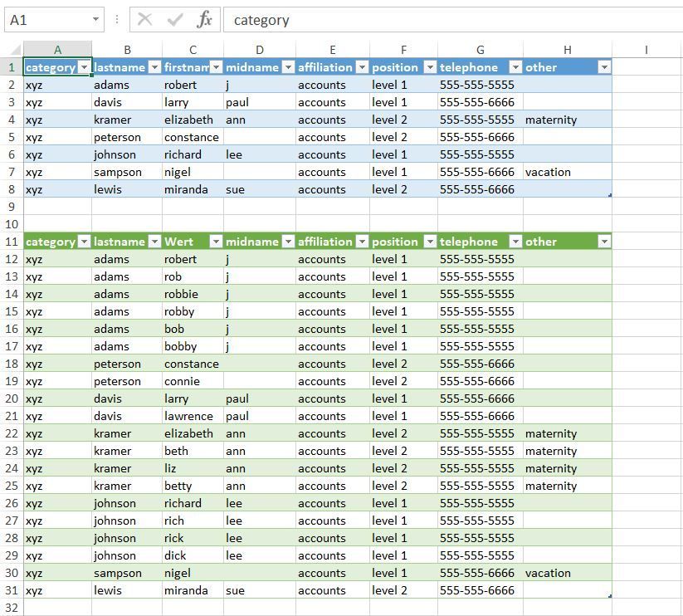Image resolution: width=683 pixels, height=616 pixels.
Task: Select column C header
Action: [x=193, y=50]
